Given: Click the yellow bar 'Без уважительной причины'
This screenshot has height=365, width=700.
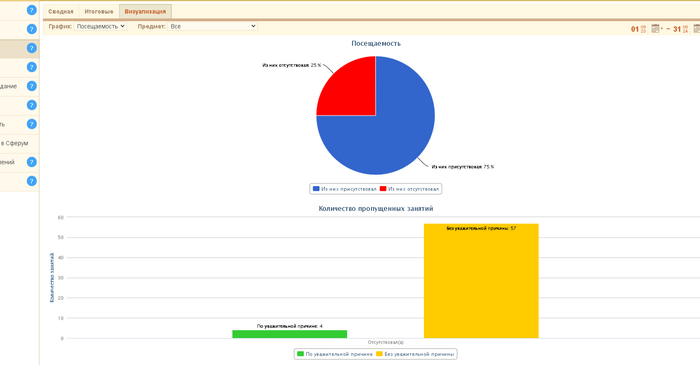Looking at the screenshot, I should click(x=481, y=281).
